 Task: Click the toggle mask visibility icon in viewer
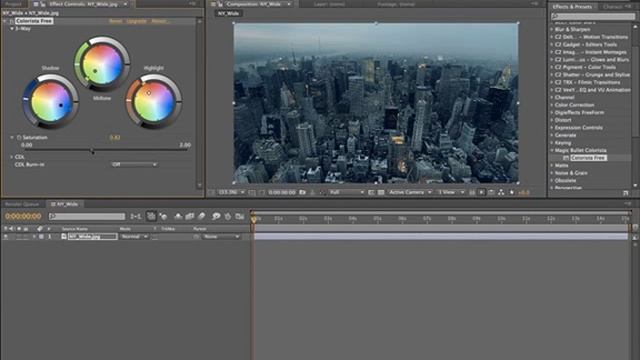(262, 192)
